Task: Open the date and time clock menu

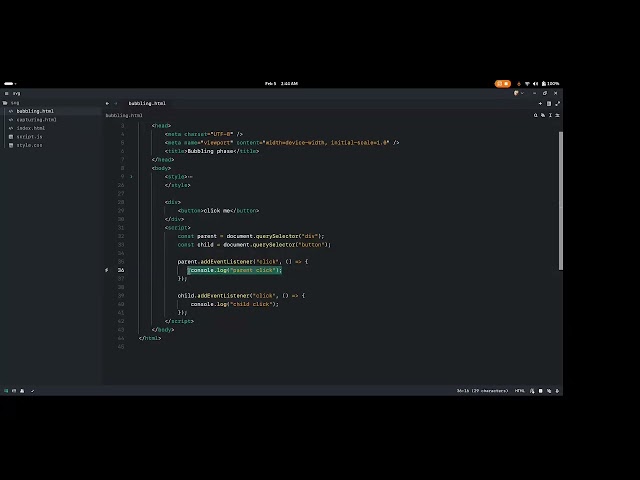Action: click(281, 84)
